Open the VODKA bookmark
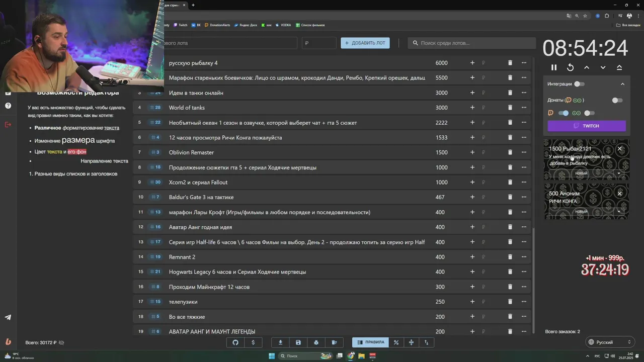The height and width of the screenshot is (362, 644). (283, 25)
